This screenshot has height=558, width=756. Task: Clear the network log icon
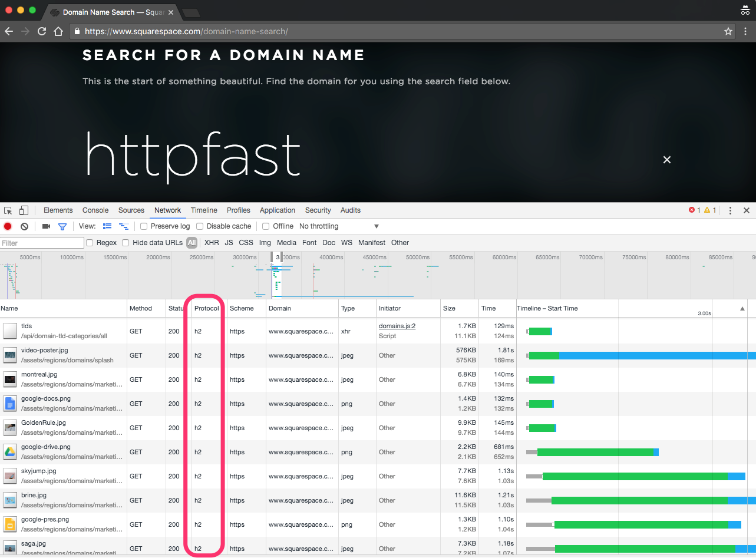(24, 226)
